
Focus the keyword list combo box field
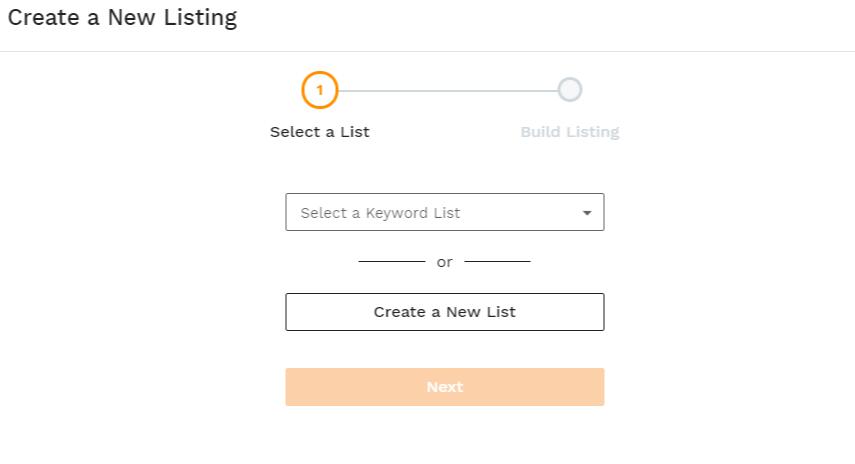coord(444,212)
